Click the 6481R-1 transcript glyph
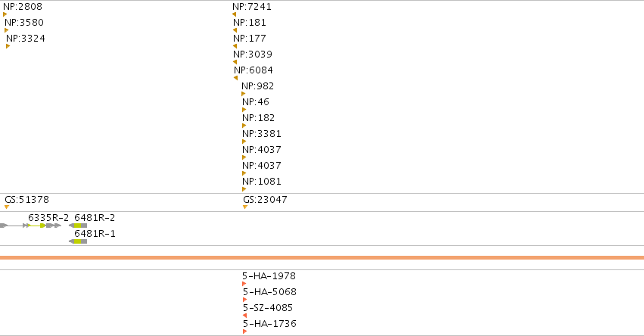The height and width of the screenshot is (336, 644). [78, 241]
